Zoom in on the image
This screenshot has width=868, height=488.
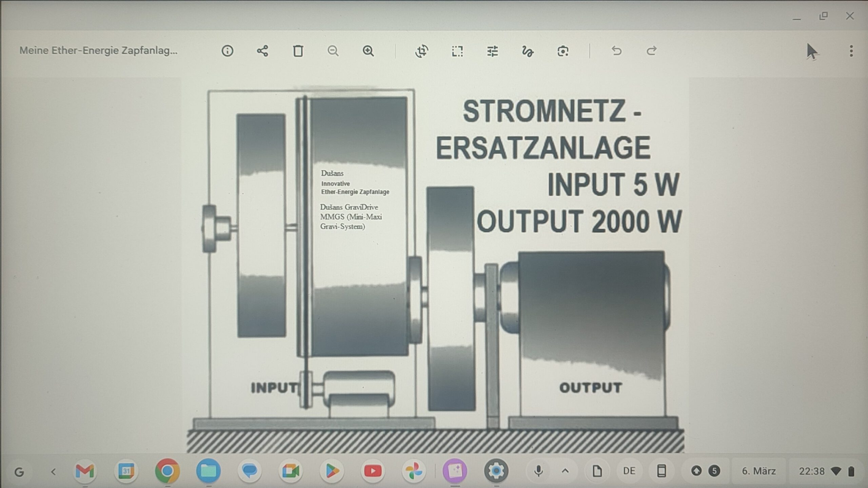(x=368, y=51)
